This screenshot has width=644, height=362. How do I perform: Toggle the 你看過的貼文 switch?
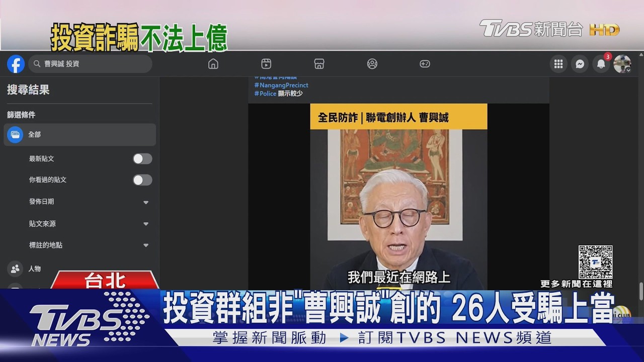(x=142, y=180)
